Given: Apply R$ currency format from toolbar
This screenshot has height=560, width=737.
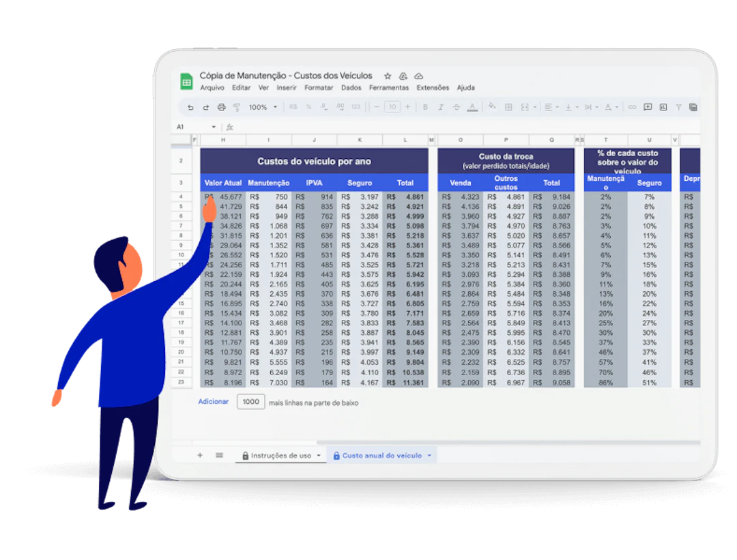Looking at the screenshot, I should tap(293, 107).
